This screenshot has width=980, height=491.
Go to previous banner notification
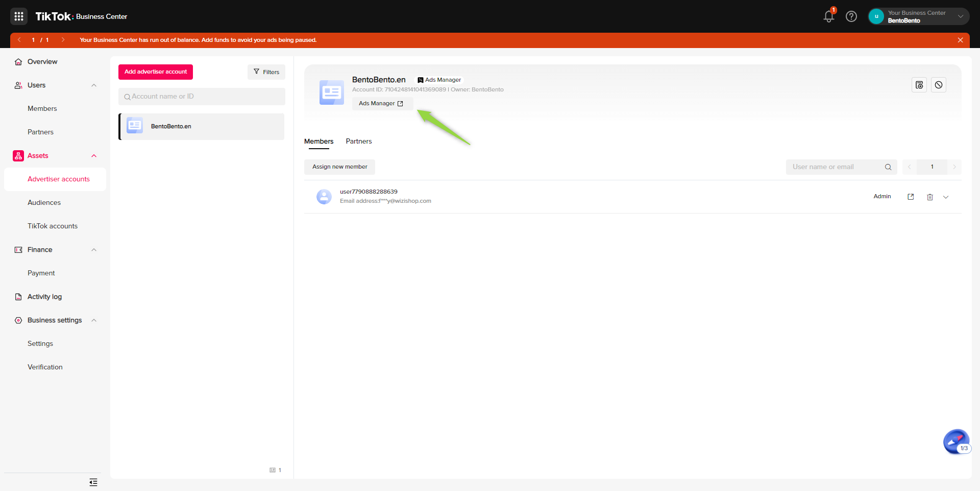pos(19,40)
